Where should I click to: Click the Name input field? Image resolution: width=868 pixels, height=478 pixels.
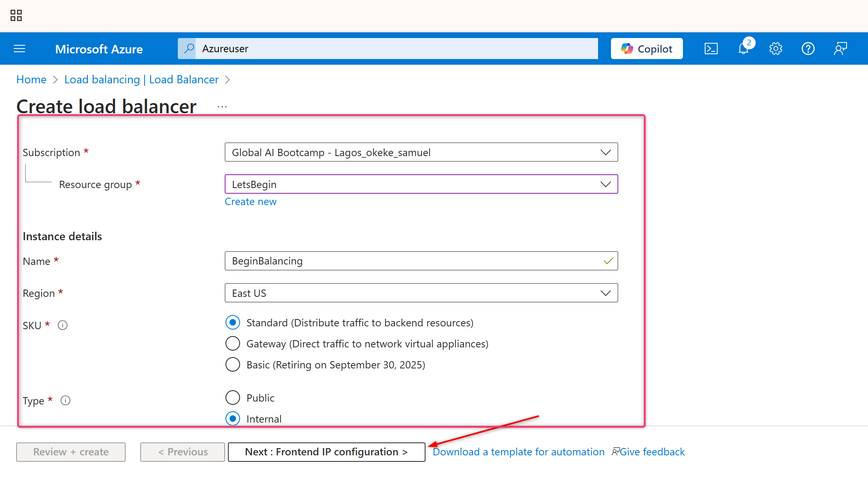(421, 261)
